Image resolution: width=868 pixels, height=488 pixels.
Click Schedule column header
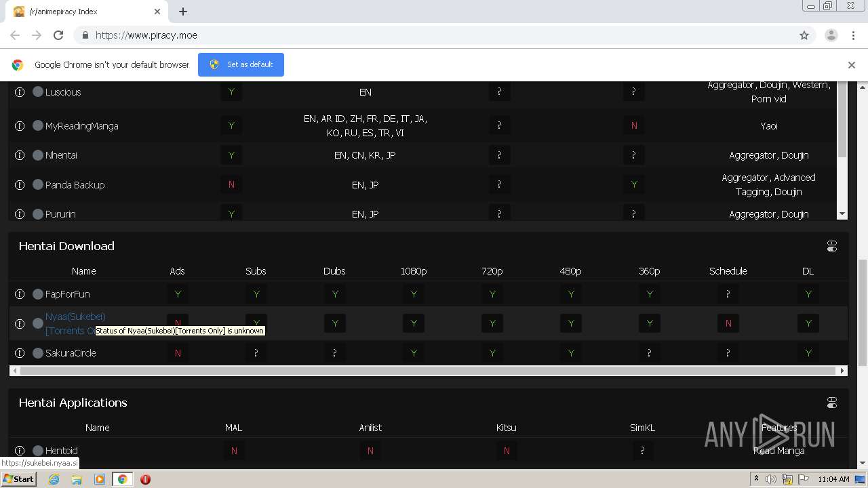728,271
